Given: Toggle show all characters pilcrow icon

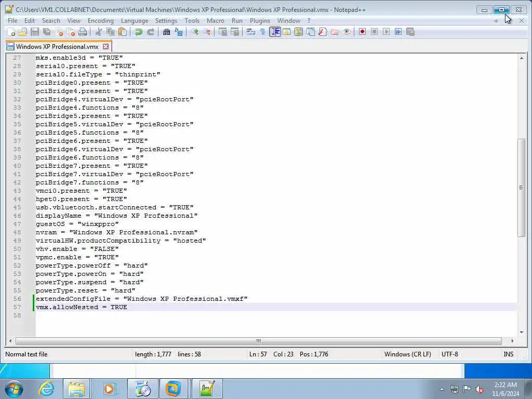Looking at the screenshot, I should point(262,32).
